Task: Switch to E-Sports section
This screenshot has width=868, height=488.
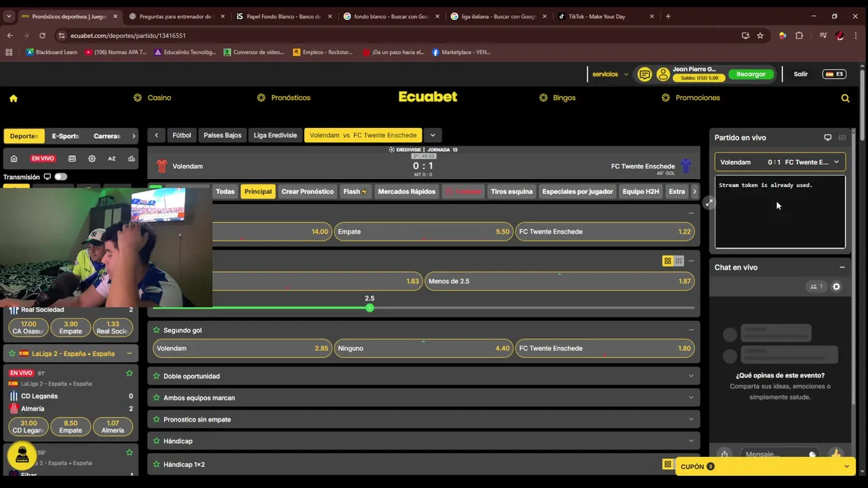Action: 65,136
